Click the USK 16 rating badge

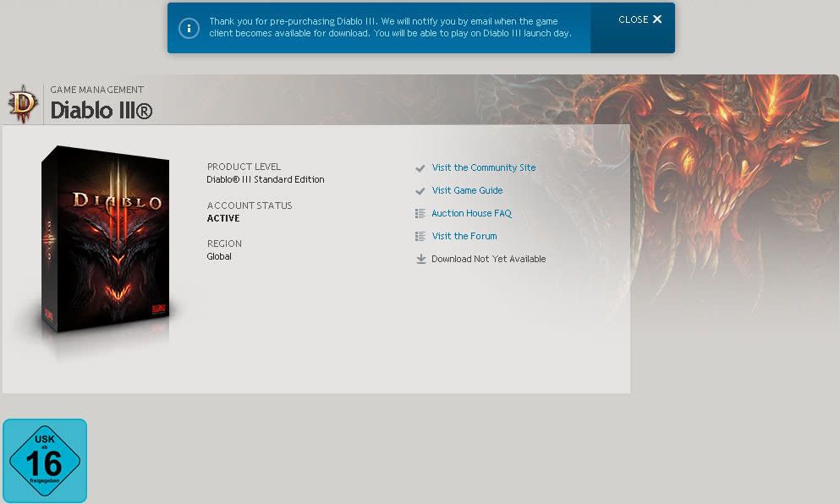(x=45, y=461)
